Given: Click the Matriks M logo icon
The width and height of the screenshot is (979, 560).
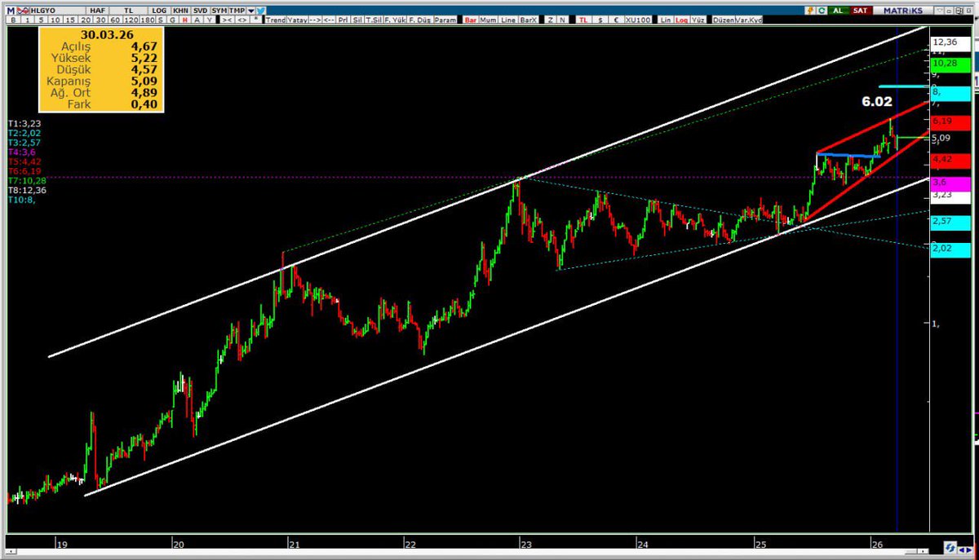Looking at the screenshot, I should pyautogui.click(x=11, y=10).
